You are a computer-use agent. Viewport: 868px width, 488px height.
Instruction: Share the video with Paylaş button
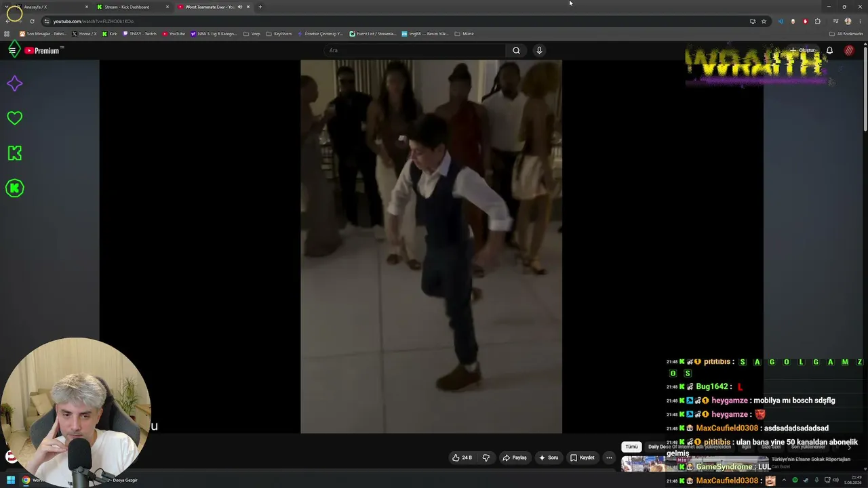pyautogui.click(x=515, y=457)
